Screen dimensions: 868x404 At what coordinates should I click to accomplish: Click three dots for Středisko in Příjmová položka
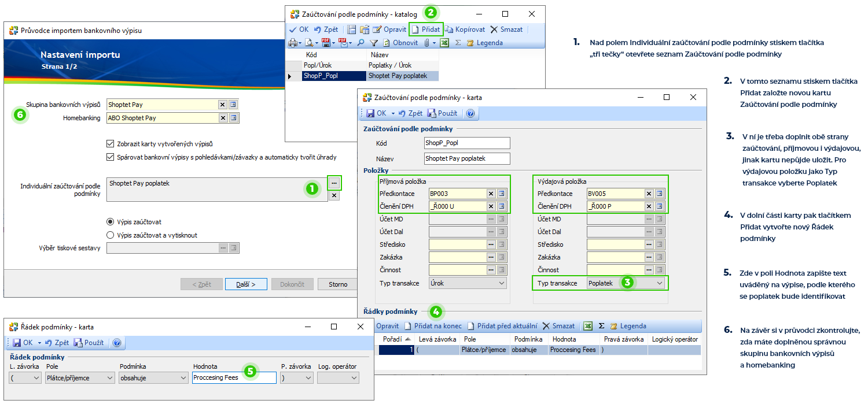click(x=491, y=244)
